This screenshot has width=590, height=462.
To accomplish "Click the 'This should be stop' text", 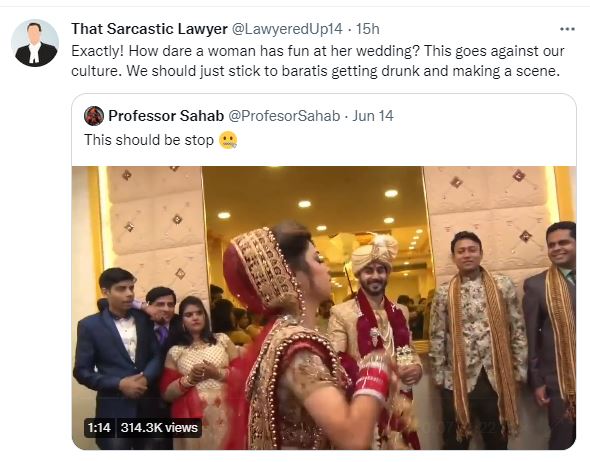I will [x=149, y=140].
